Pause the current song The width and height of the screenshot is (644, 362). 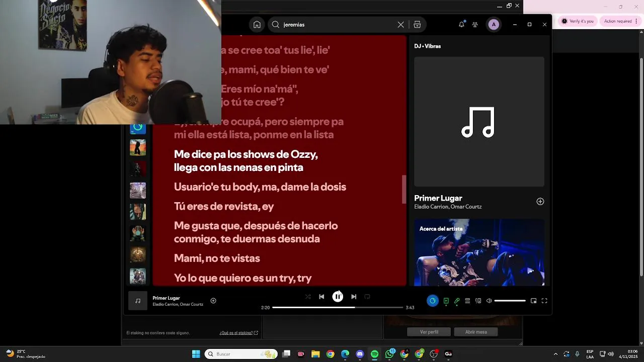[x=338, y=297]
